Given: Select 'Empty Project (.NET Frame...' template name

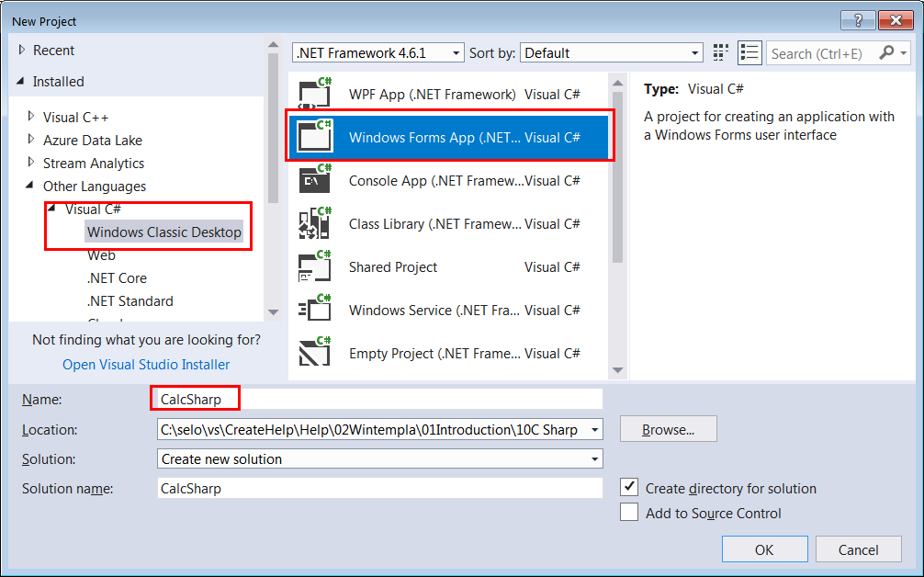Looking at the screenshot, I should click(434, 353).
